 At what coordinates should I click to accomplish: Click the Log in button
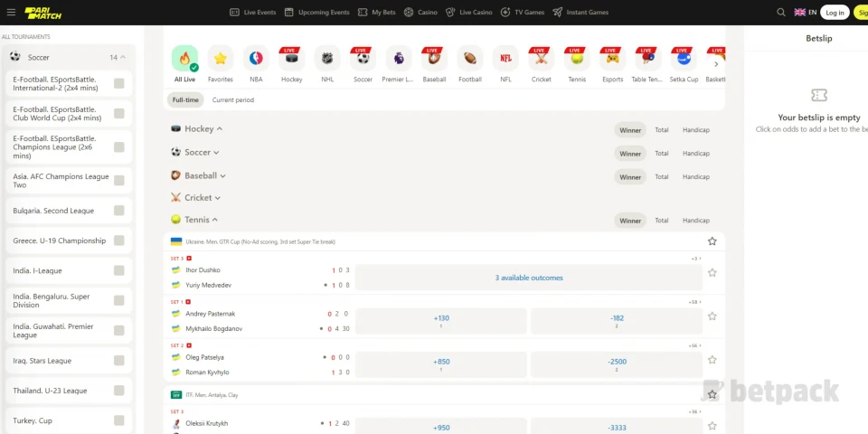[x=835, y=13]
